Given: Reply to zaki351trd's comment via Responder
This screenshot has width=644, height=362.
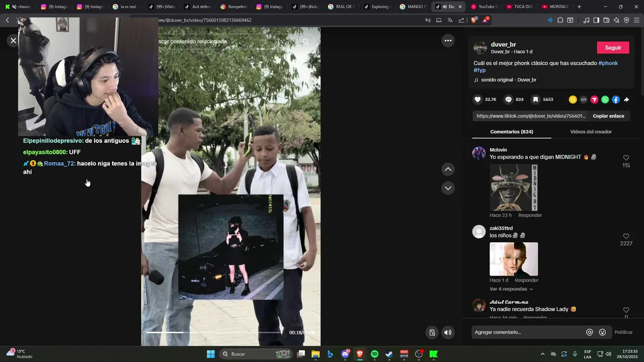Looking at the screenshot, I should 526,280.
